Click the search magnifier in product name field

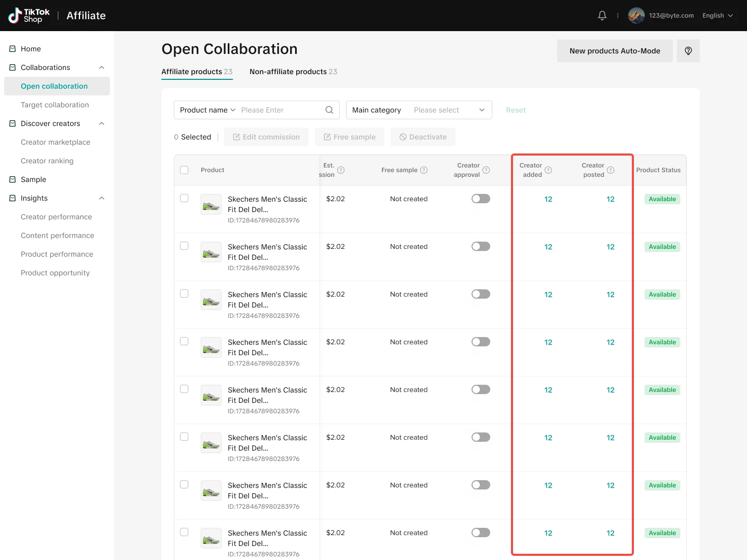click(329, 110)
